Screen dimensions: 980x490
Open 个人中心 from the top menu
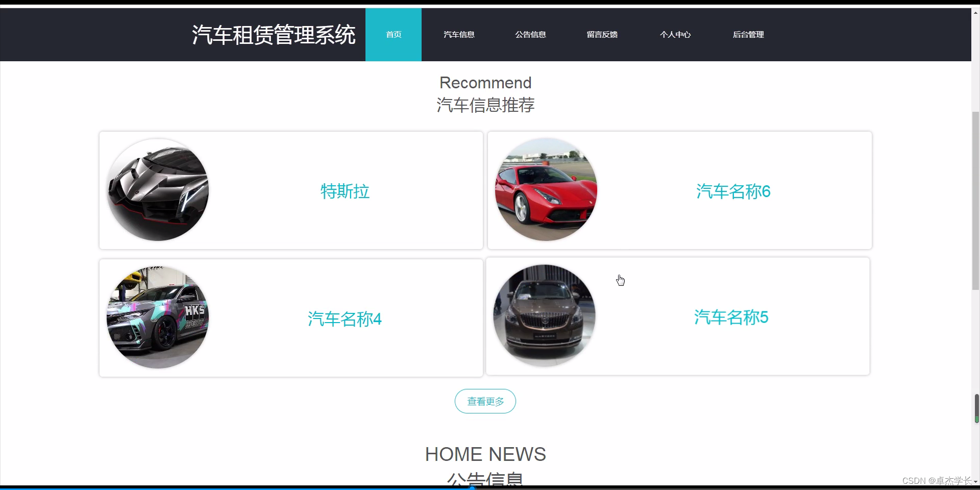tap(675, 35)
